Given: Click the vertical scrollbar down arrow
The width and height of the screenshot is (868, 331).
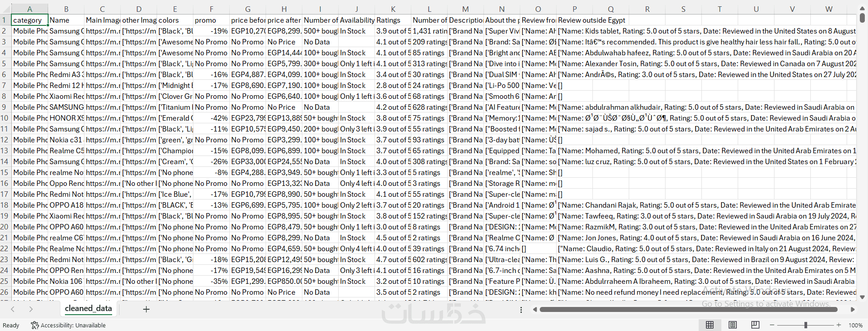Looking at the screenshot, I should tap(862, 297).
